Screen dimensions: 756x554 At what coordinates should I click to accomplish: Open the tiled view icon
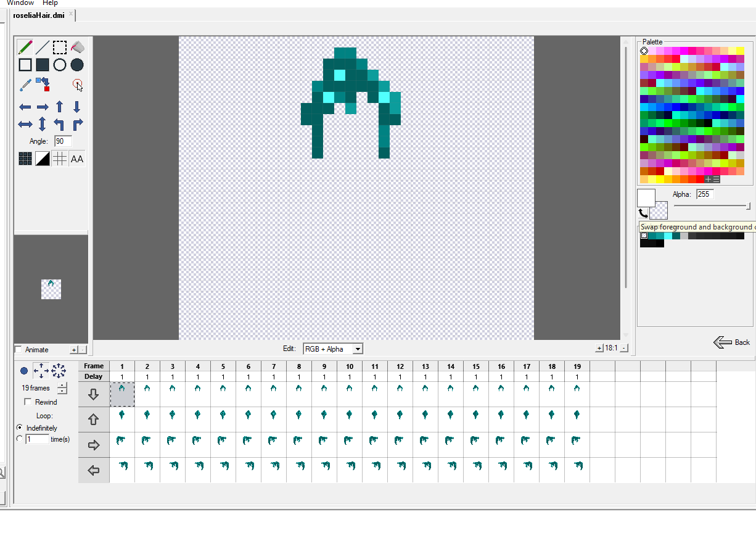25,159
